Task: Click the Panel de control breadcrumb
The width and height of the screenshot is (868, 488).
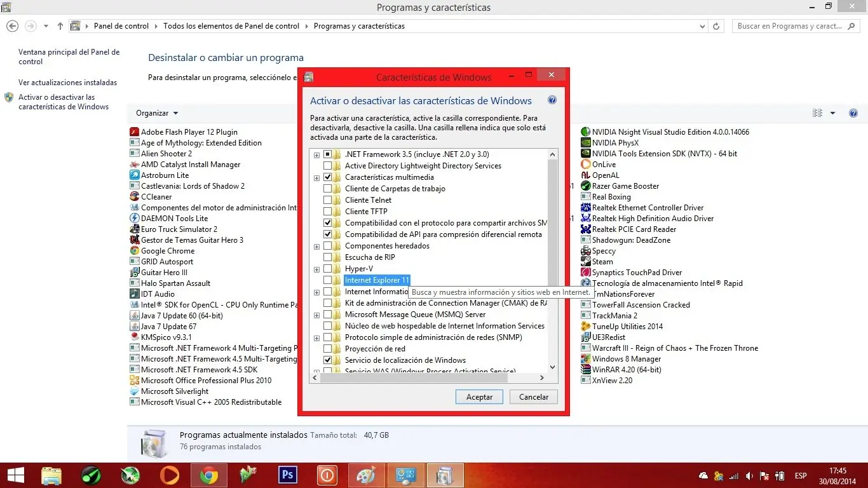Action: pos(121,26)
